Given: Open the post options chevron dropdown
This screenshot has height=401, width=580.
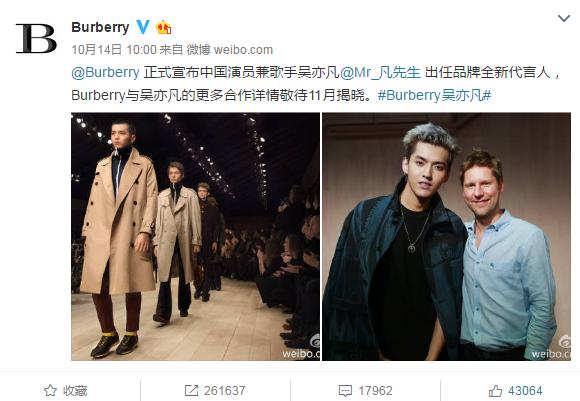Looking at the screenshot, I should (564, 18).
